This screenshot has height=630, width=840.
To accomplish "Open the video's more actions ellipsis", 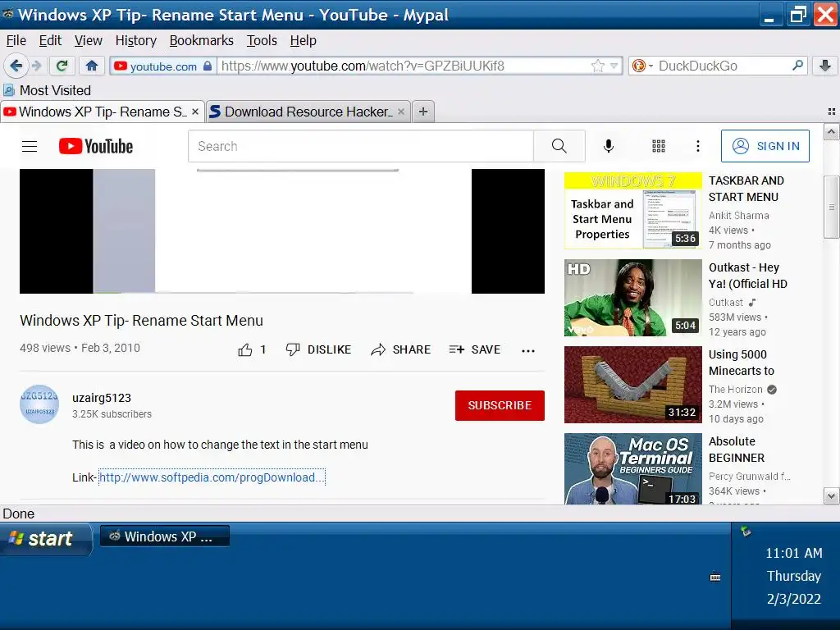I will pyautogui.click(x=528, y=351).
